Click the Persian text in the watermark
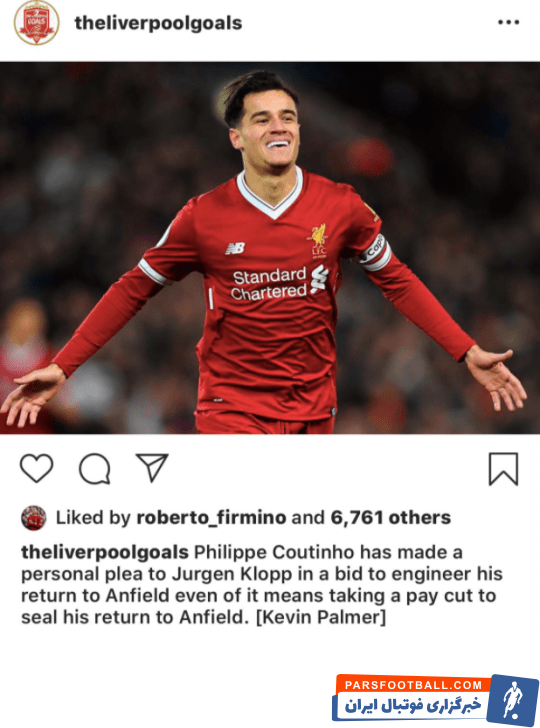540x728 pixels. (413, 707)
